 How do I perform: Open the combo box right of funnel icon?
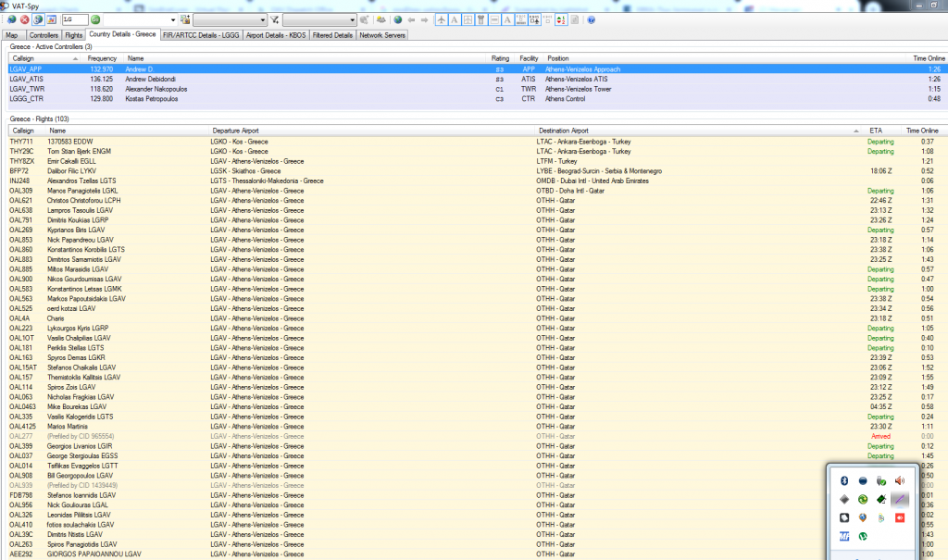(319, 20)
